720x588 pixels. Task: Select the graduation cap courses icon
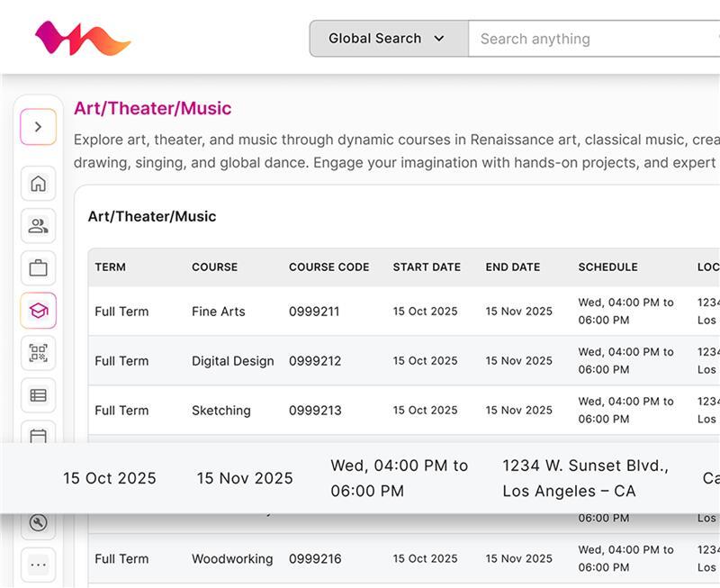coord(38,311)
